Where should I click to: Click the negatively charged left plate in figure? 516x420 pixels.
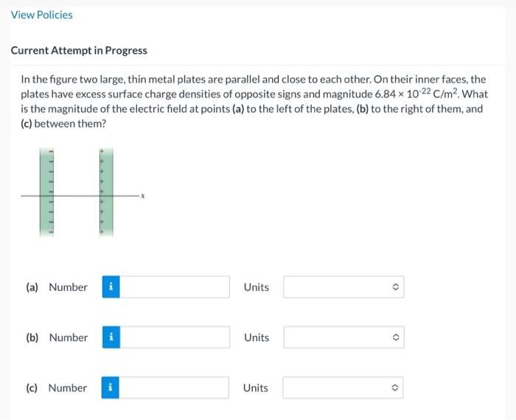(46, 192)
